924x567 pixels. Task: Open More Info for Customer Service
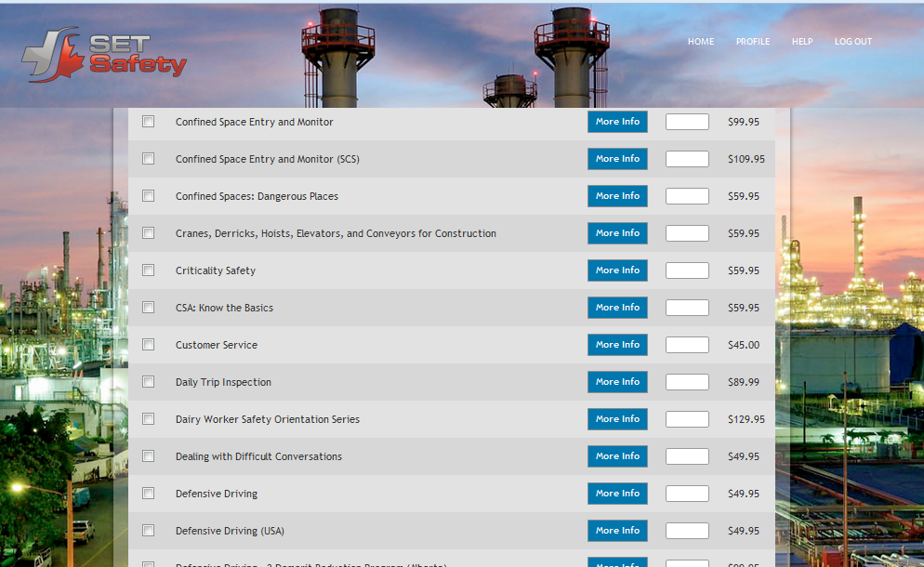click(617, 344)
